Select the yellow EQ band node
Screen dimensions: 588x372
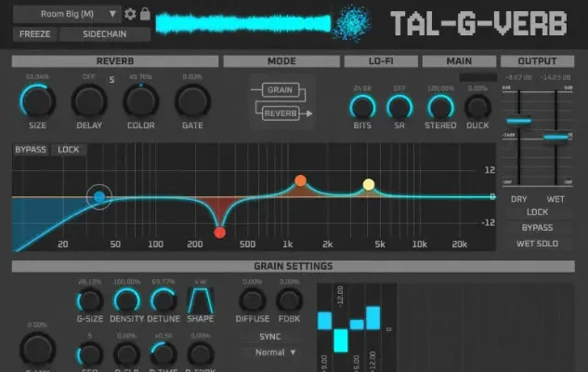coord(369,184)
